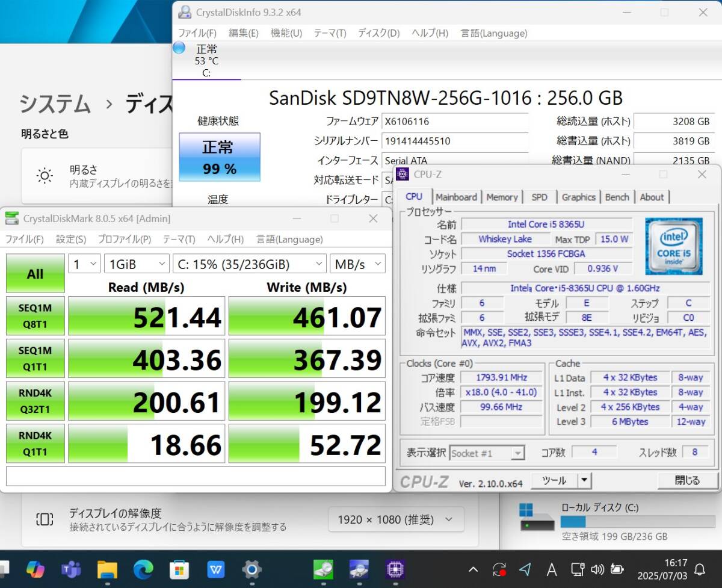The height and width of the screenshot is (588, 722).
Task: Launch Microsoft Edge from the taskbar
Action: click(x=143, y=568)
